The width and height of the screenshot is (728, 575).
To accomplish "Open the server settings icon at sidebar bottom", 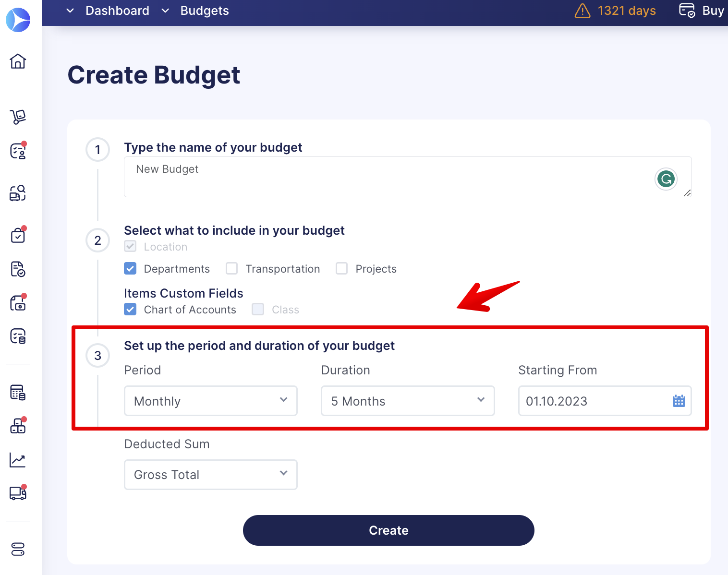I will click(18, 549).
